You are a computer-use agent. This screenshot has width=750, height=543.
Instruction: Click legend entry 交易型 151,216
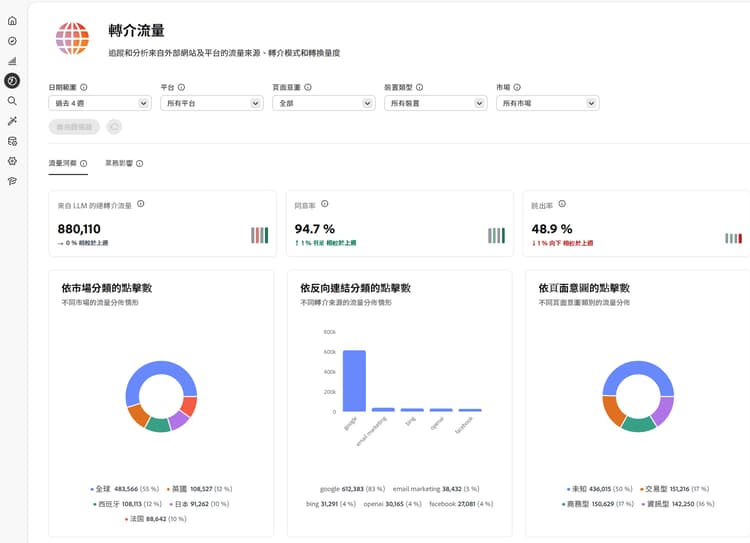click(x=674, y=489)
